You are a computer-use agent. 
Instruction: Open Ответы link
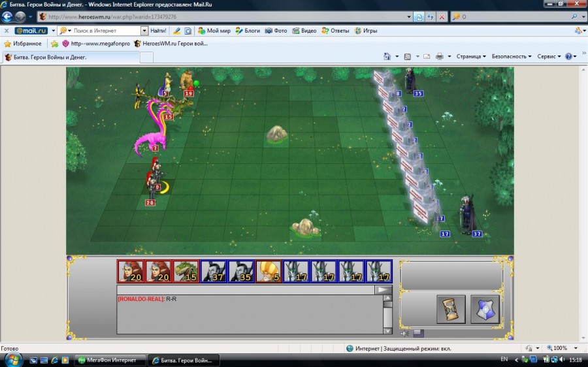[x=335, y=31]
